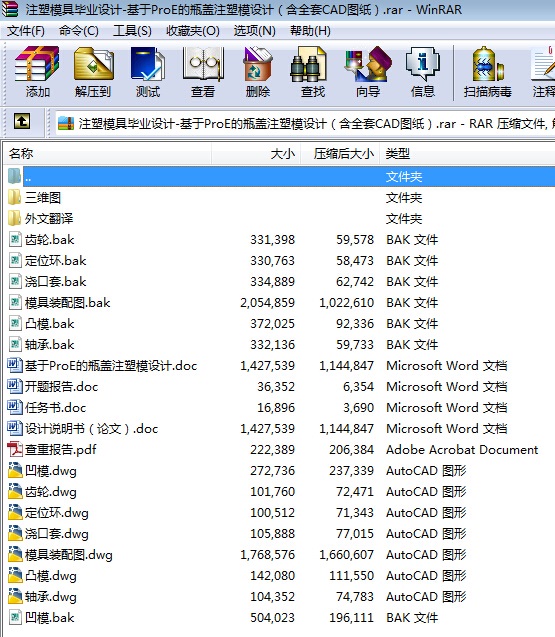This screenshot has width=555, height=637.
Task: Click the 三维图 folder icon
Action: 15,198
